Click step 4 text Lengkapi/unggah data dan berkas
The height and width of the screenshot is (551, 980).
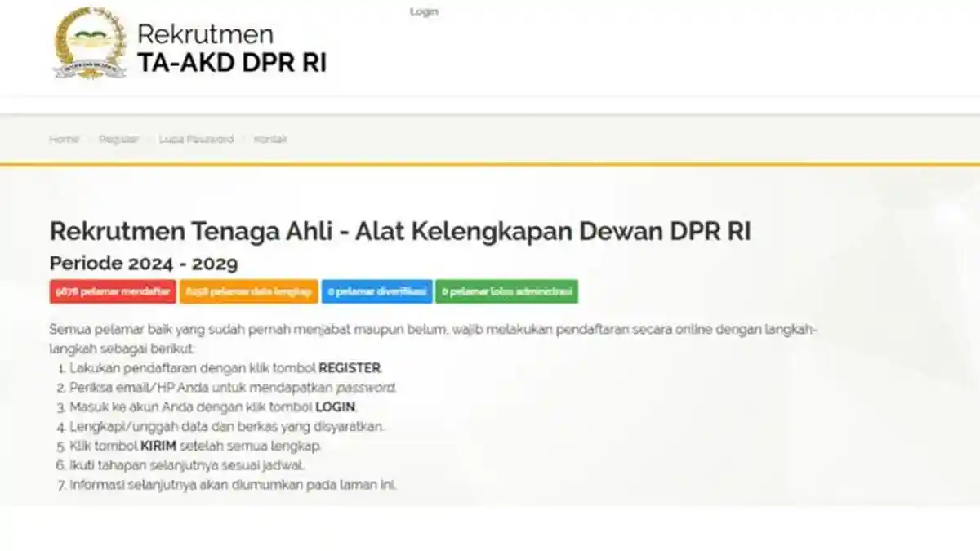point(227,427)
